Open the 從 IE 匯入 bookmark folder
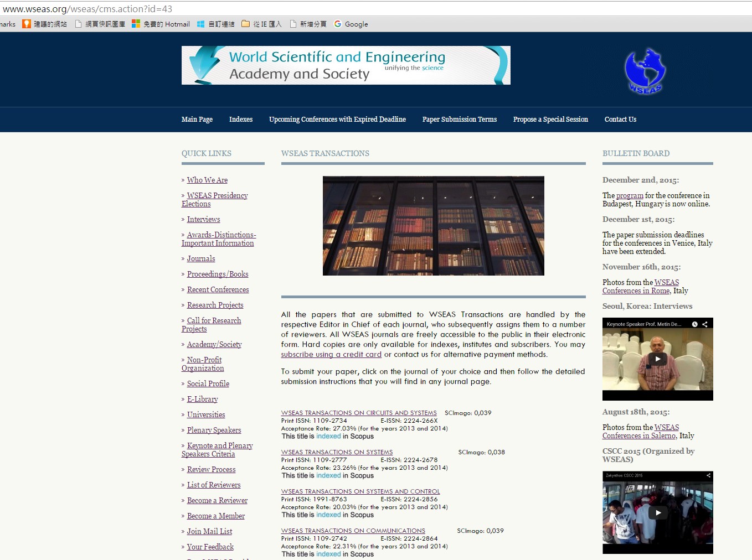 coord(261,24)
